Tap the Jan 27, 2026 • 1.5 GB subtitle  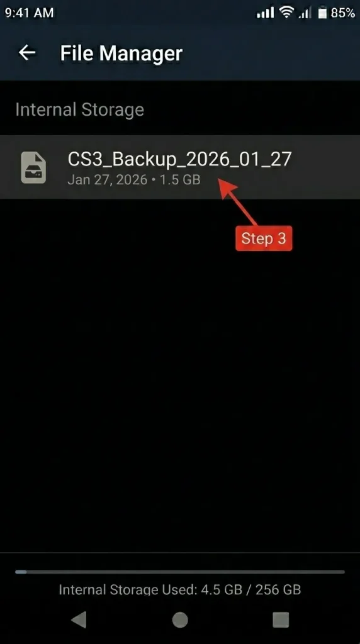pyautogui.click(x=134, y=180)
